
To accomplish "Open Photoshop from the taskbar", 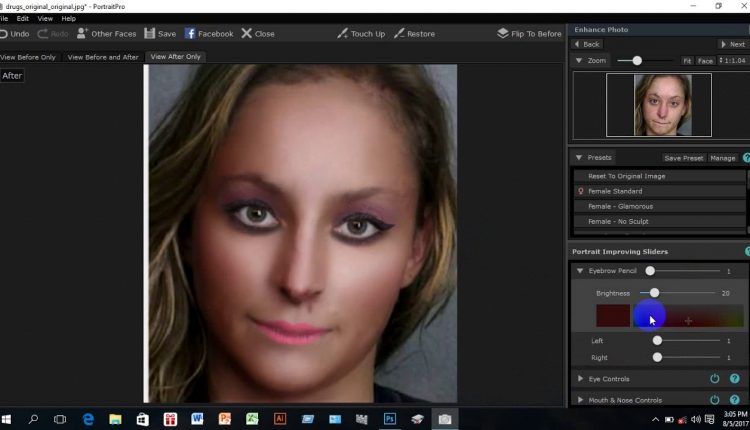I will tap(390, 419).
